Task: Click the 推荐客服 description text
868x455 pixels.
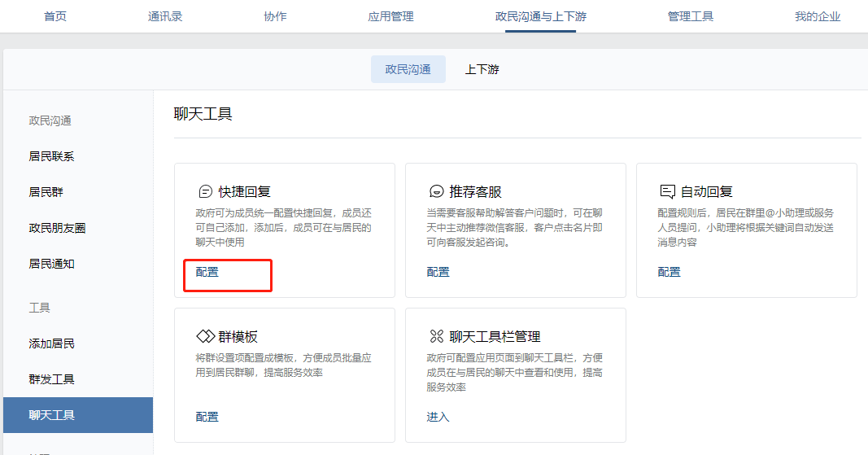Action: (514, 228)
